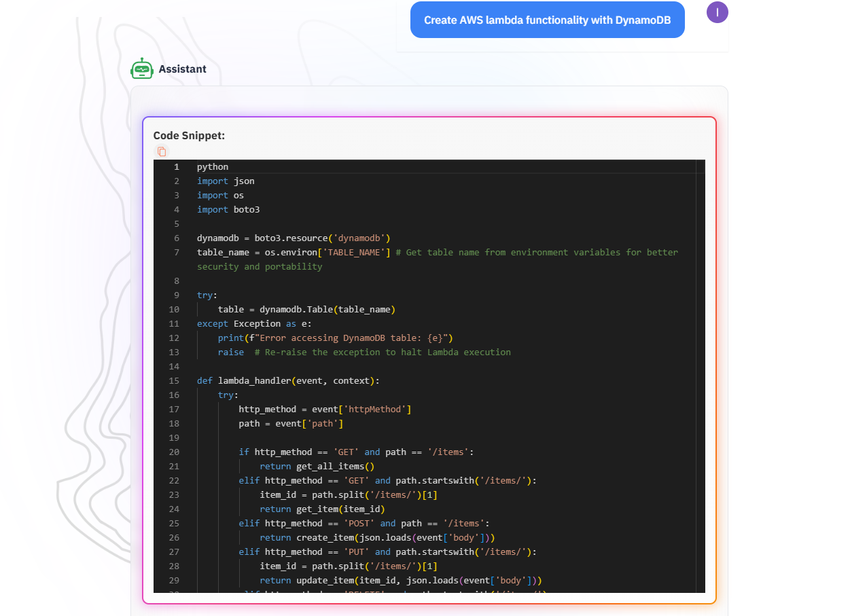Copy the code snippet with the copy icon
850x616 pixels.
point(162,151)
